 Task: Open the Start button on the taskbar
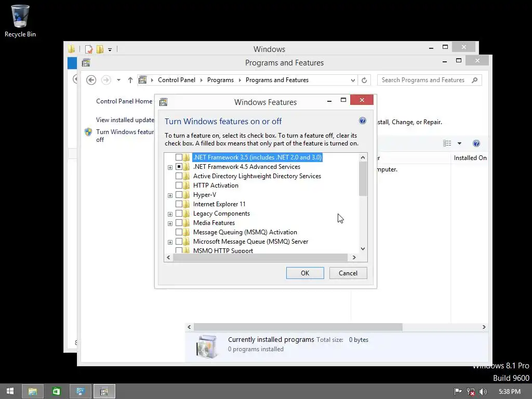(10, 391)
